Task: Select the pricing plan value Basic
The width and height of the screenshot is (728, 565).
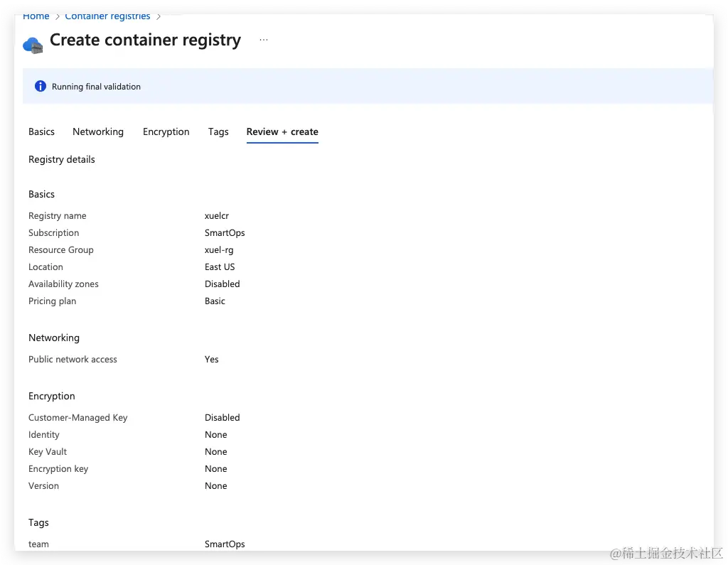Action: (215, 301)
